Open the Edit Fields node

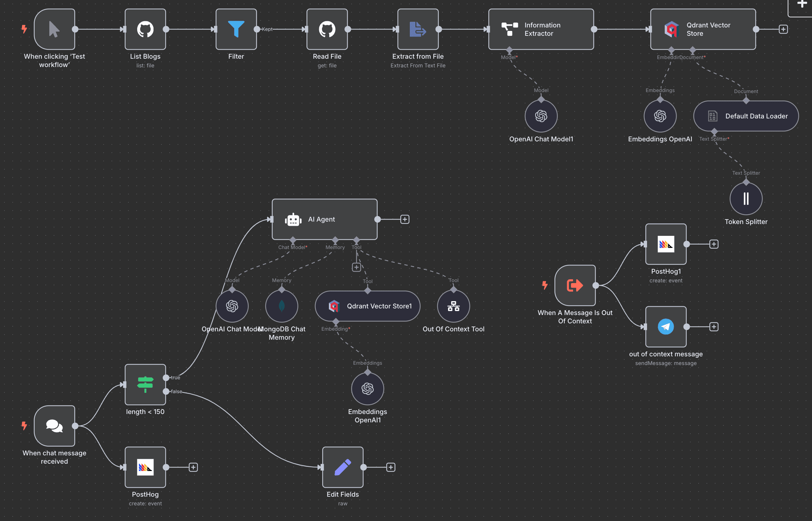click(343, 467)
